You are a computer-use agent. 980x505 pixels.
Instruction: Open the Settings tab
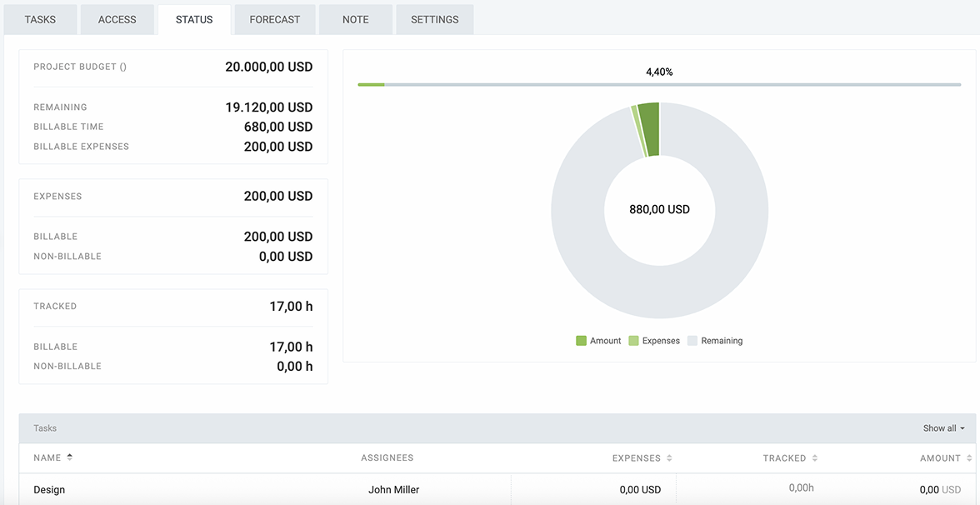434,19
